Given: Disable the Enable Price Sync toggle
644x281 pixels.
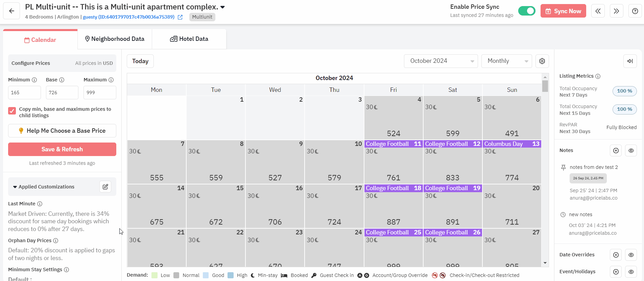Looking at the screenshot, I should pyautogui.click(x=527, y=11).
